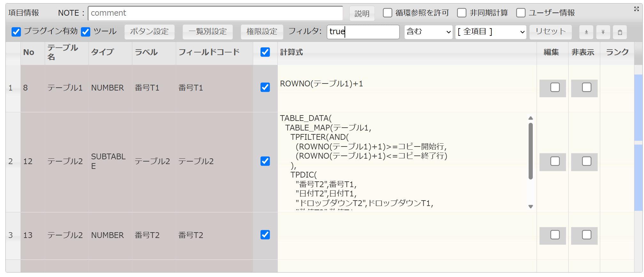Tick the 非表示 checkbox for row No 12

pos(586,161)
